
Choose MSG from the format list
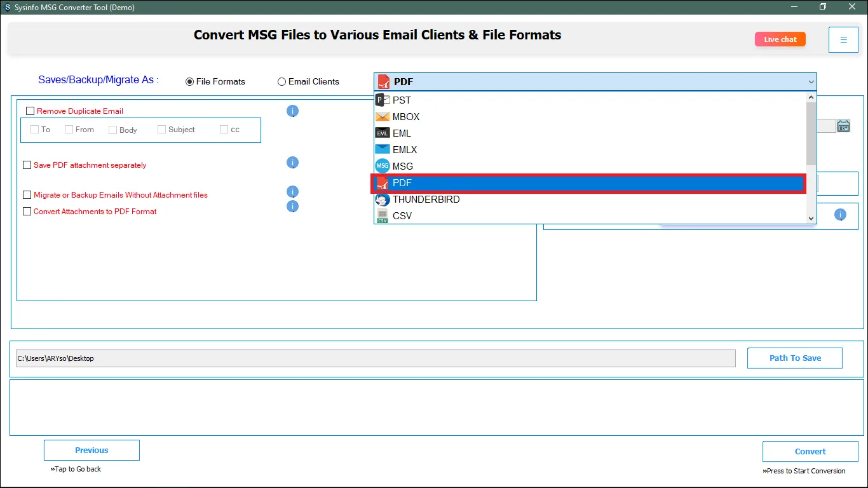[x=590, y=166]
